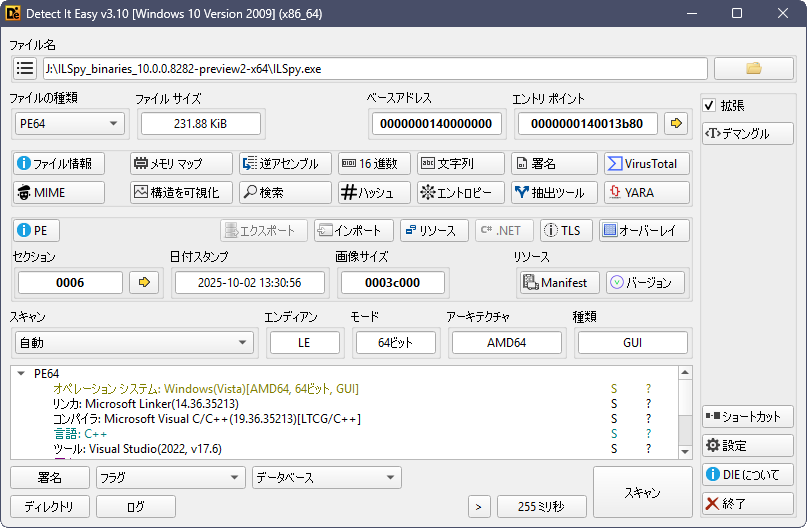The height and width of the screenshot is (528, 807).
Task: Open the file list hamburger icon
Action: tap(25, 68)
